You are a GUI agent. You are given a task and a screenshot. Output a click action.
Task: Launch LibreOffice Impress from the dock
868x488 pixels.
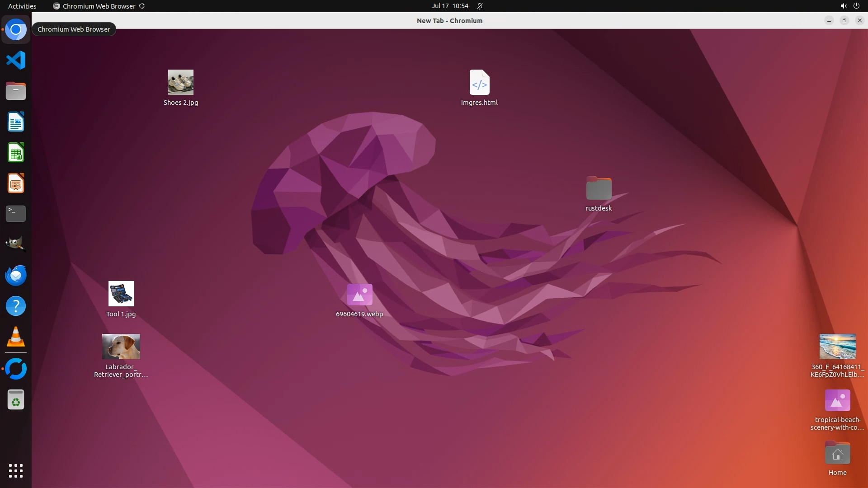pyautogui.click(x=16, y=183)
